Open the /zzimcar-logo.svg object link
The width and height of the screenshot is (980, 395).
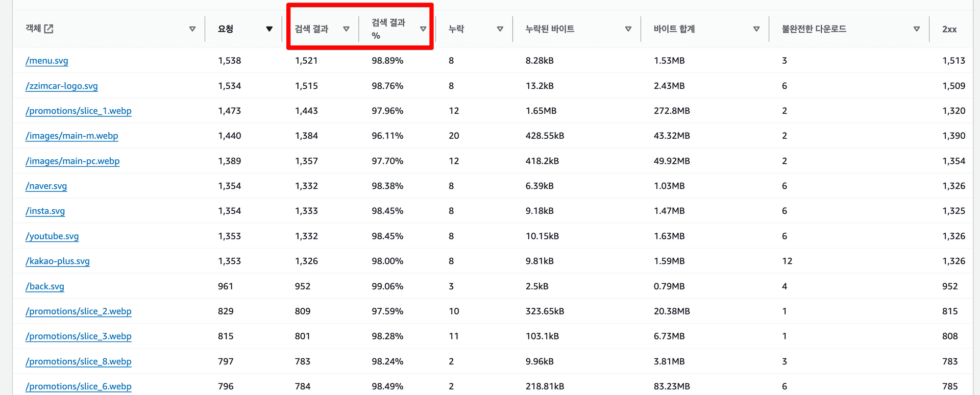tap(62, 86)
